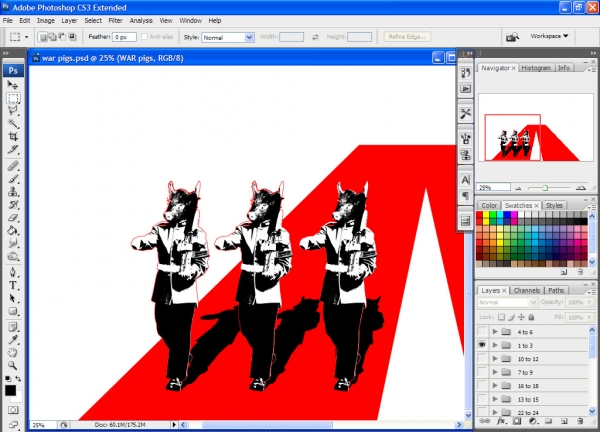Switch to the Channels tab
The image size is (600, 432).
(527, 290)
